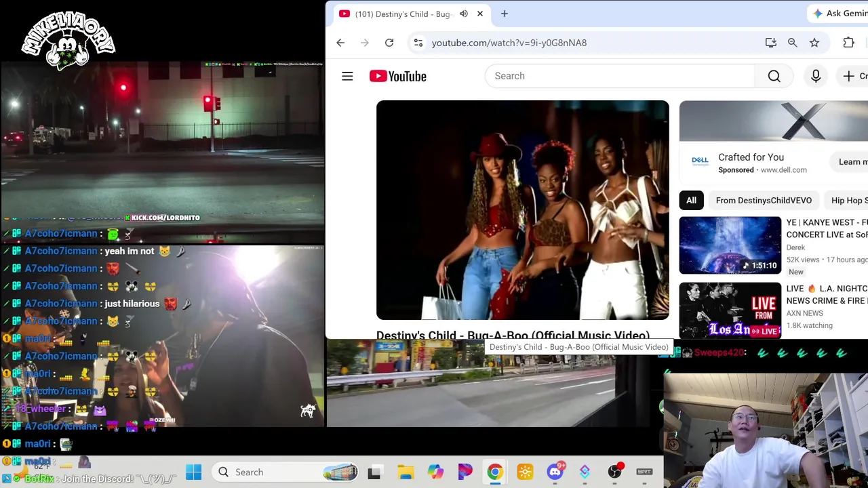868x488 pixels.
Task: Open File Explorer from taskbar
Action: tap(406, 472)
